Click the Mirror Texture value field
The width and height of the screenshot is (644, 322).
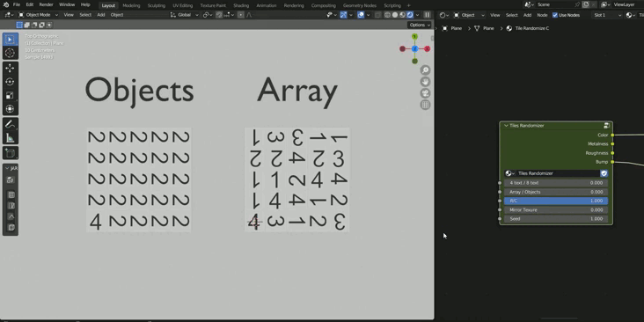click(x=556, y=210)
